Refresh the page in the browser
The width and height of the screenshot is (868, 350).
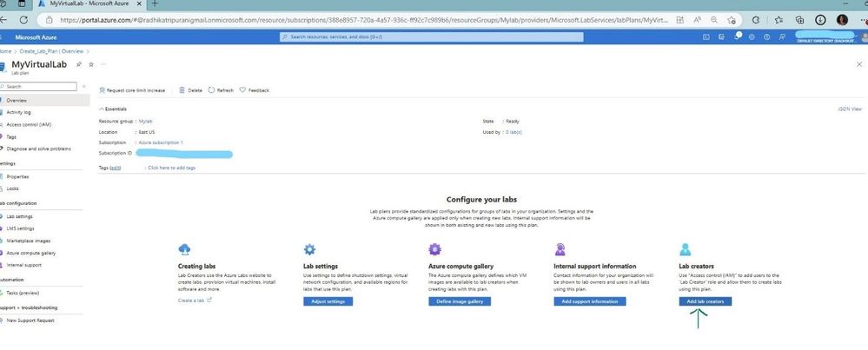pyautogui.click(x=23, y=20)
